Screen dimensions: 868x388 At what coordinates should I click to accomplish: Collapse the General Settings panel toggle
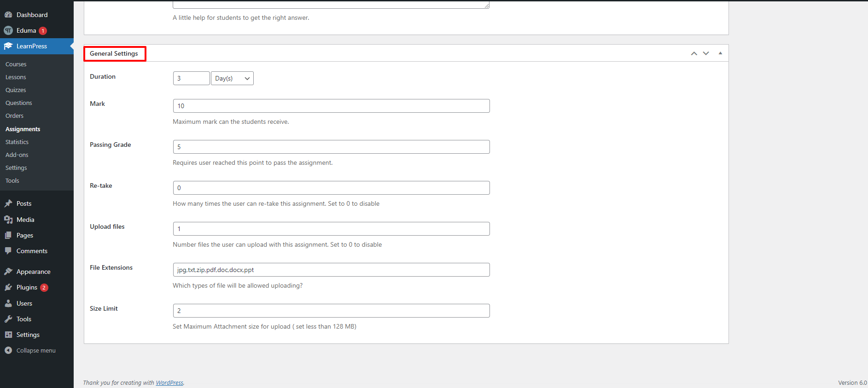pyautogui.click(x=720, y=53)
